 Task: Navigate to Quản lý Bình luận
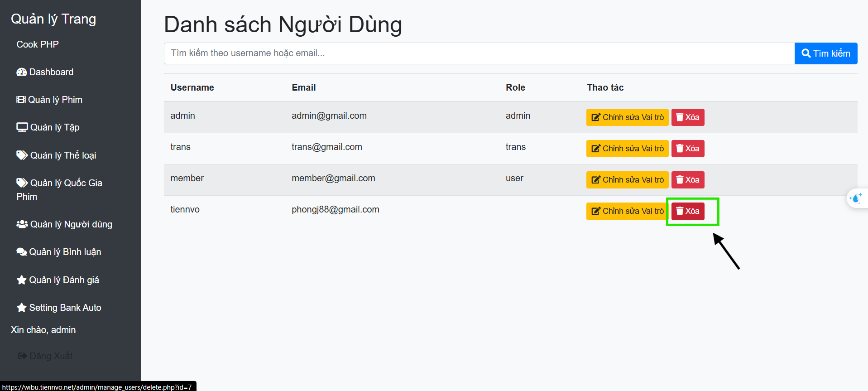click(59, 252)
